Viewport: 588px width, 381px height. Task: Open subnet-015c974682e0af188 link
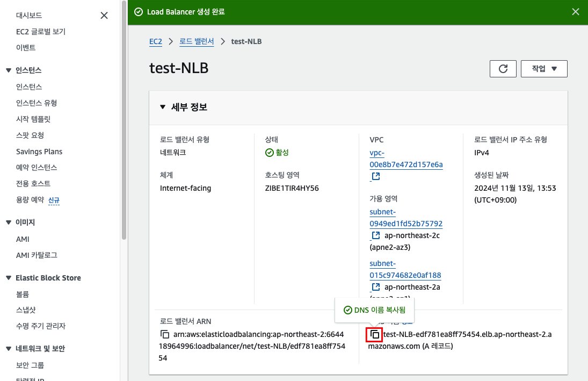(405, 270)
